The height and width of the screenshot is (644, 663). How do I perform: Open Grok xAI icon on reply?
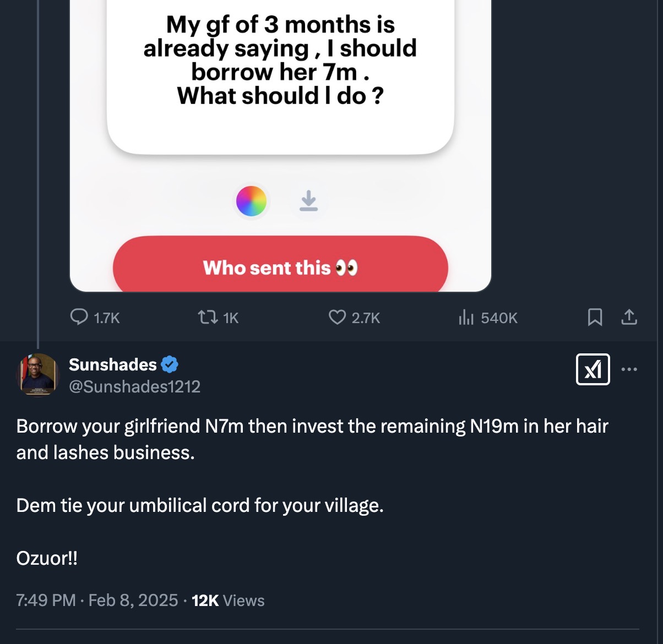click(x=593, y=369)
